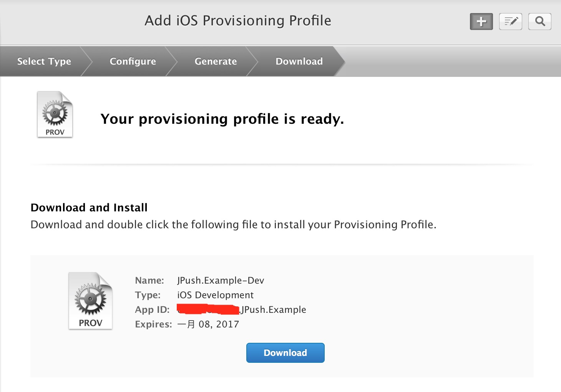Select the profile name JPush.Example-Dev
561x392 pixels.
221,281
